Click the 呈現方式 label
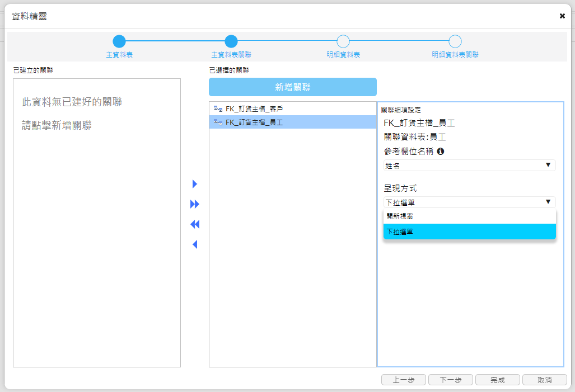 [x=400, y=188]
